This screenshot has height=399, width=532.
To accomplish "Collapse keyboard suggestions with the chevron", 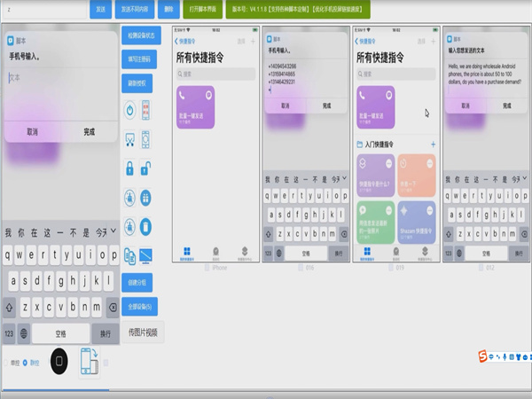I will pyautogui.click(x=112, y=232).
